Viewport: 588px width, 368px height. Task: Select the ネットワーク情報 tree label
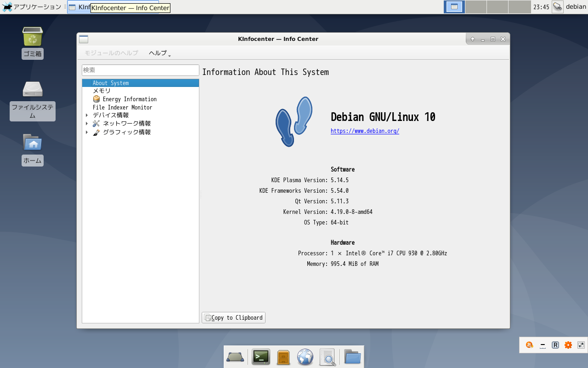pos(127,124)
